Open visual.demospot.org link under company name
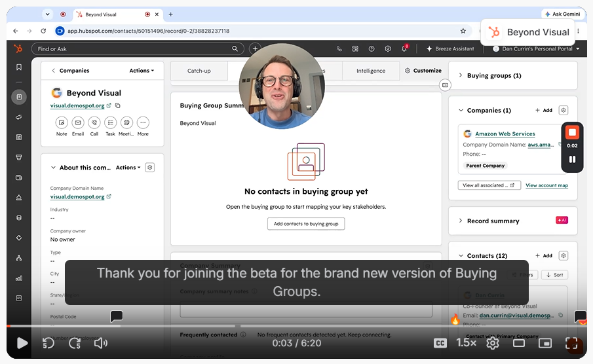Viewport: 593px width, 364px height. (77, 105)
